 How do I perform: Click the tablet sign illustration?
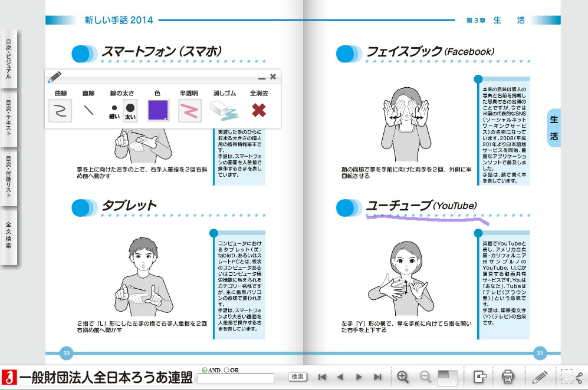[x=144, y=276]
